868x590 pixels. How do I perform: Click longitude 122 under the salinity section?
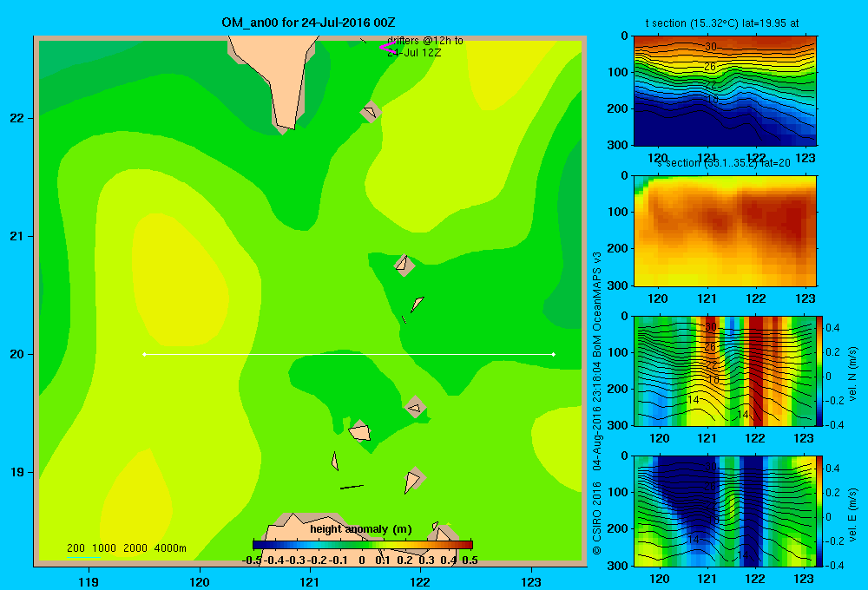(x=756, y=298)
